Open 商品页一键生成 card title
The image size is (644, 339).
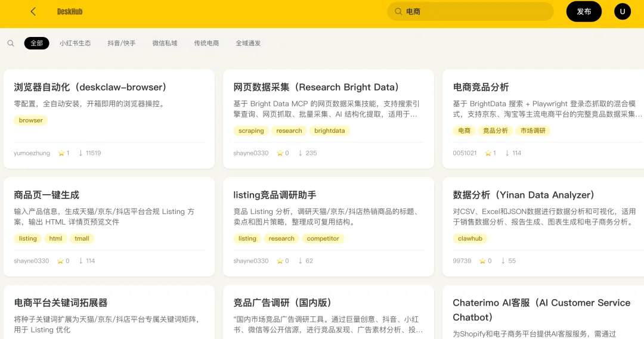point(47,195)
